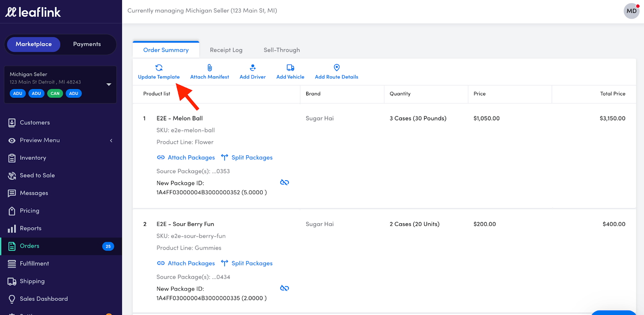Open Pricing in the sidebar

point(30,211)
